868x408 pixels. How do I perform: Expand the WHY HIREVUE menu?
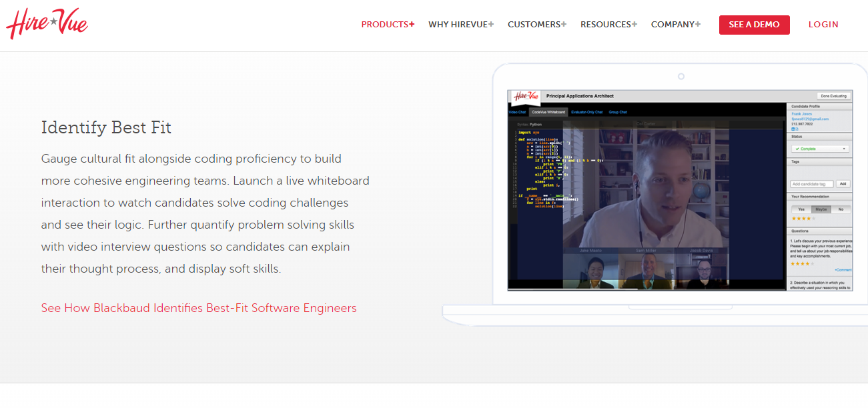pos(461,25)
